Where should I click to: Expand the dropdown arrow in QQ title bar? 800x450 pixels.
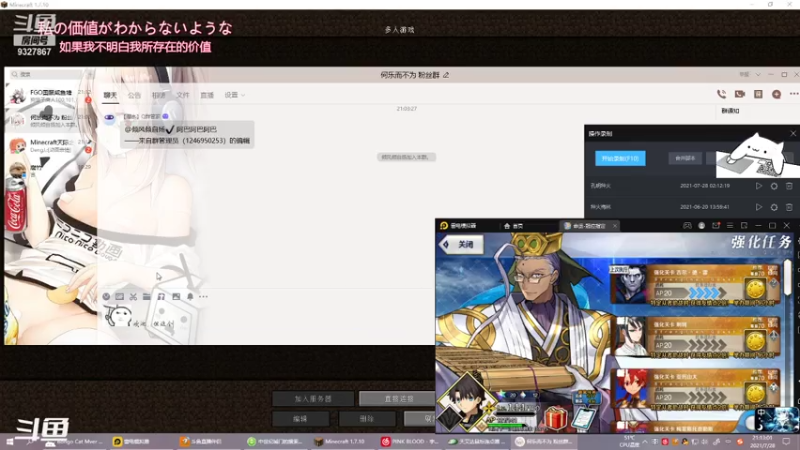[x=758, y=74]
